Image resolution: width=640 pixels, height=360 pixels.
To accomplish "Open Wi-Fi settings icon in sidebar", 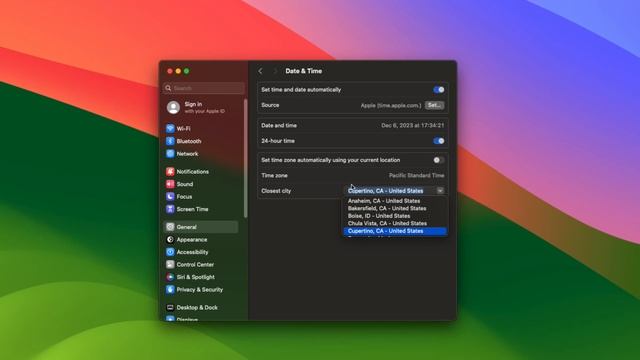I will coord(170,129).
